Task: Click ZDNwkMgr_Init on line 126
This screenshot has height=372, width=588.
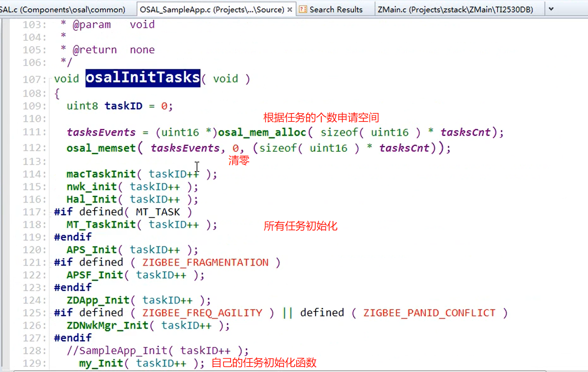Action: [x=107, y=325]
